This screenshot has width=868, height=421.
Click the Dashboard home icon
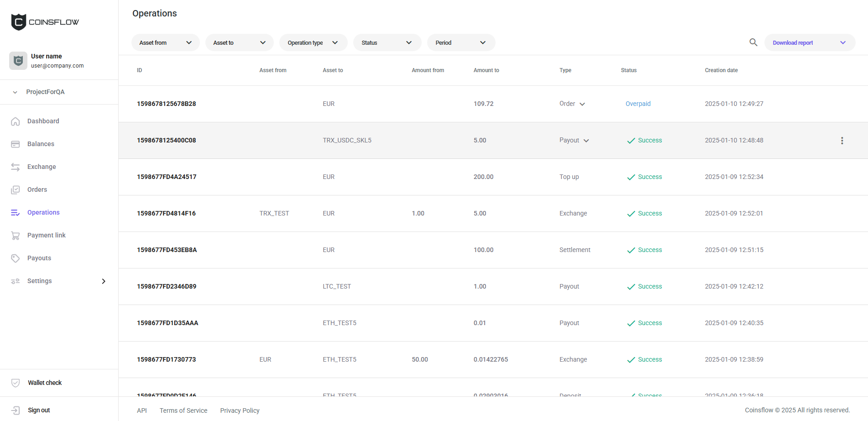[x=16, y=121]
